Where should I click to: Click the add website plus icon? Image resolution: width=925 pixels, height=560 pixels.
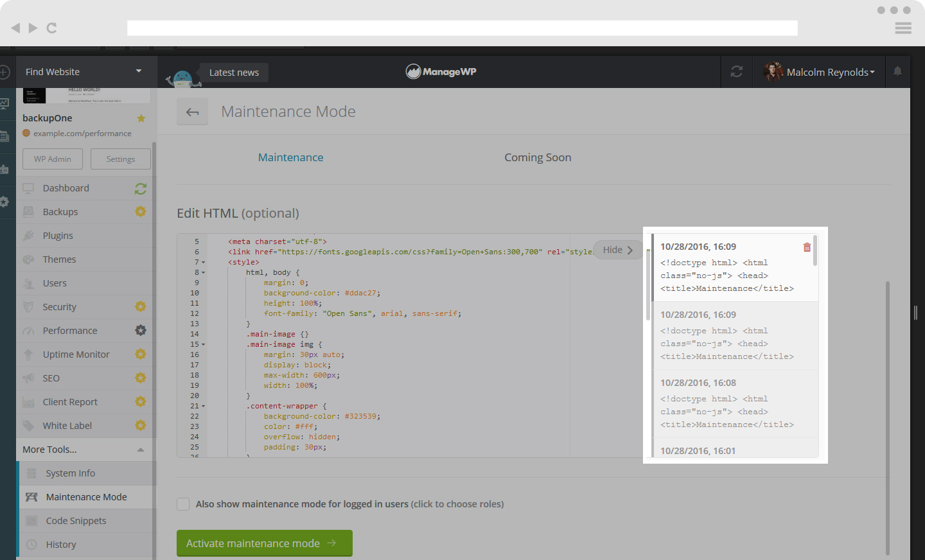pos(4,72)
